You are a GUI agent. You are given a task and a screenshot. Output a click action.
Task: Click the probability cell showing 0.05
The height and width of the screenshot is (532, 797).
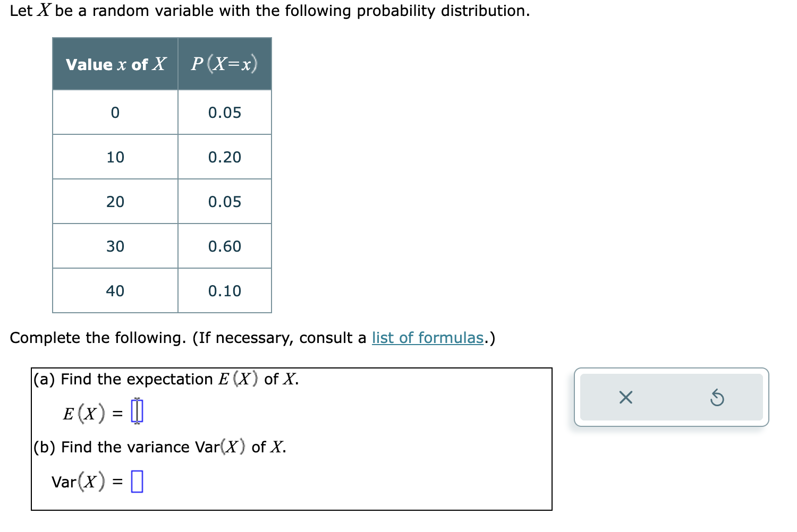click(x=224, y=112)
